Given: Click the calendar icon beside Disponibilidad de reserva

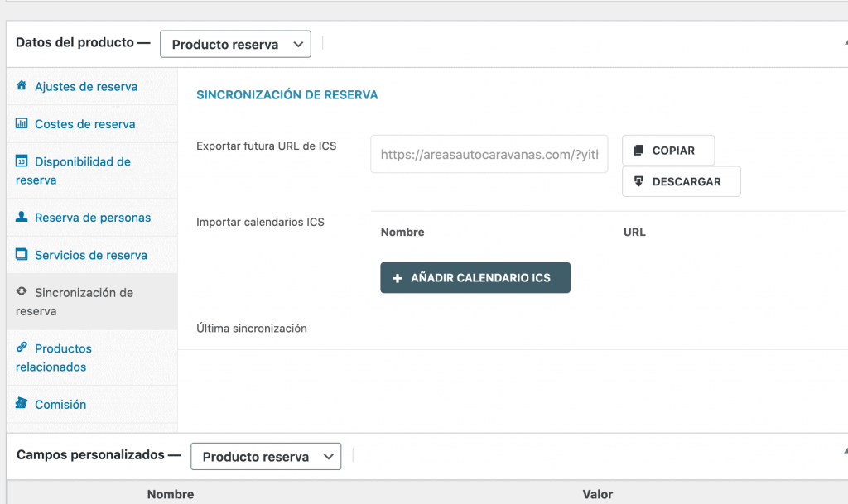Looking at the screenshot, I should tap(22, 161).
